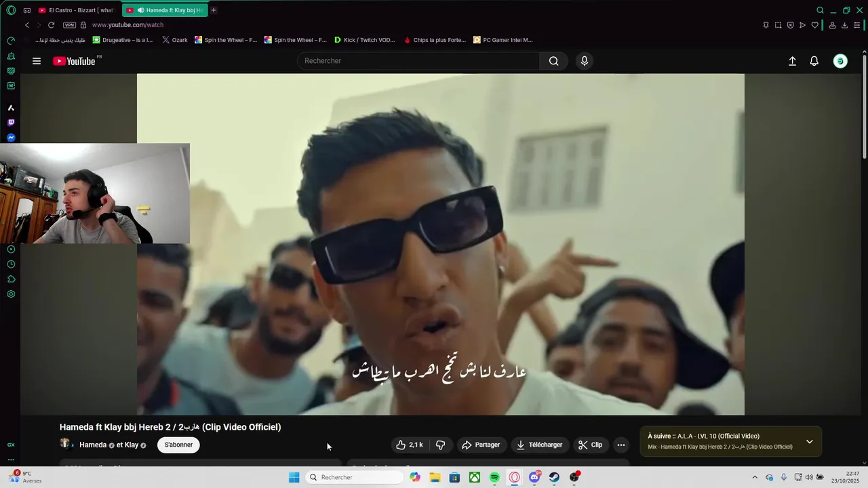The width and height of the screenshot is (868, 488).
Task: Open the Hameda channel avatar
Action: pyautogui.click(x=66, y=443)
